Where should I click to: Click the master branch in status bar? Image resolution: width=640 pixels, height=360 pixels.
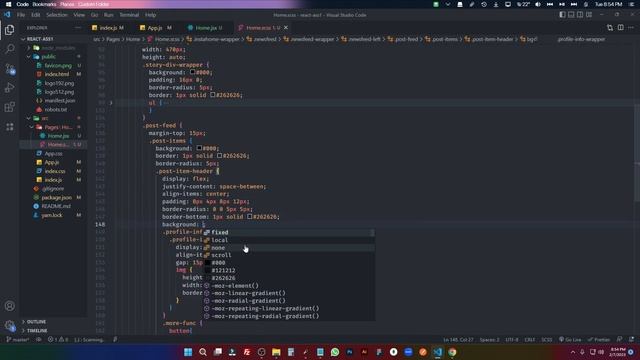(18, 340)
